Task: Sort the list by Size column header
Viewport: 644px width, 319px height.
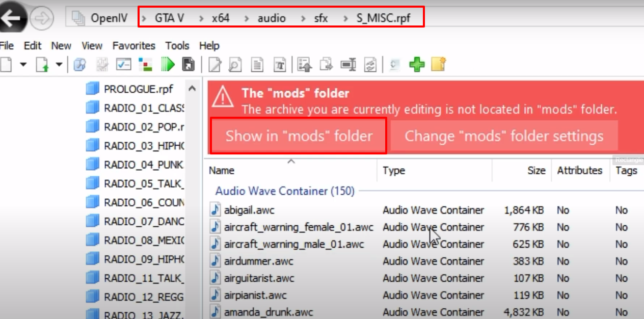Action: coord(522,171)
